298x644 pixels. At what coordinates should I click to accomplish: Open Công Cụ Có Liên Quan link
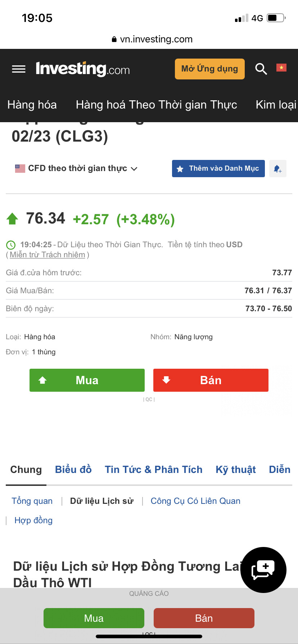coord(195,501)
